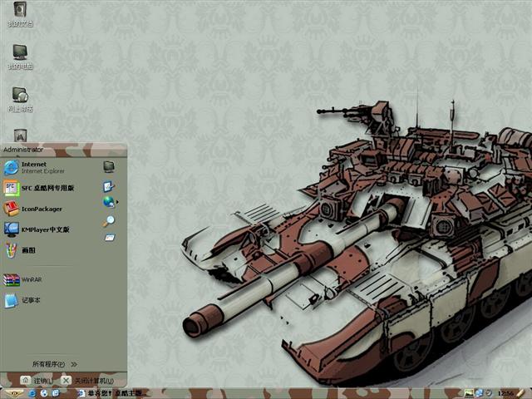532x399 pixels.
Task: Click My Computer icon in Start menu right column
Action: coord(109,166)
